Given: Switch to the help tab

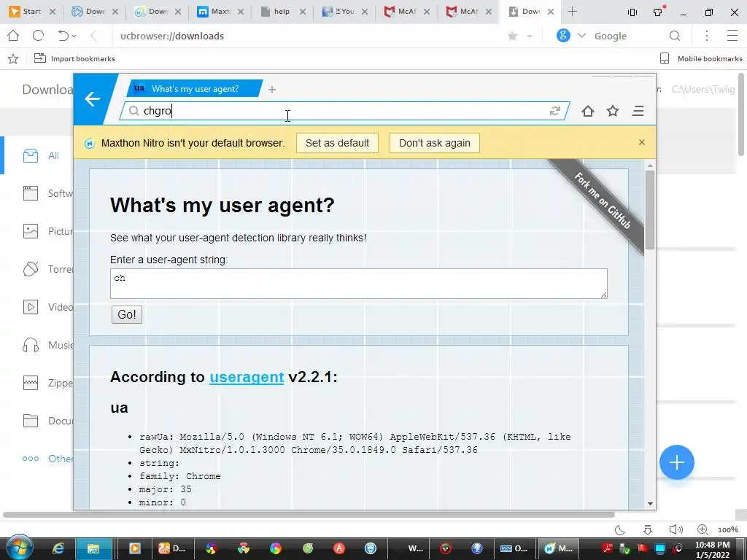Looking at the screenshot, I should (283, 12).
